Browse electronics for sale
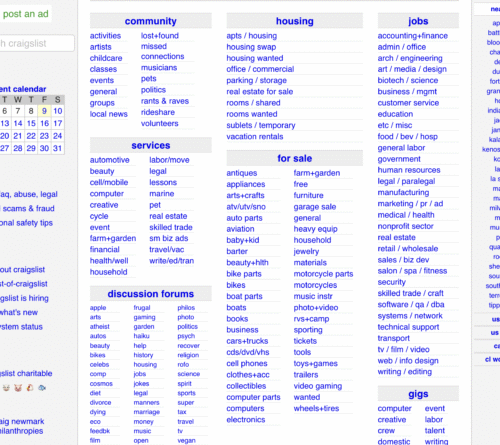The width and height of the screenshot is (500, 445). tap(246, 420)
